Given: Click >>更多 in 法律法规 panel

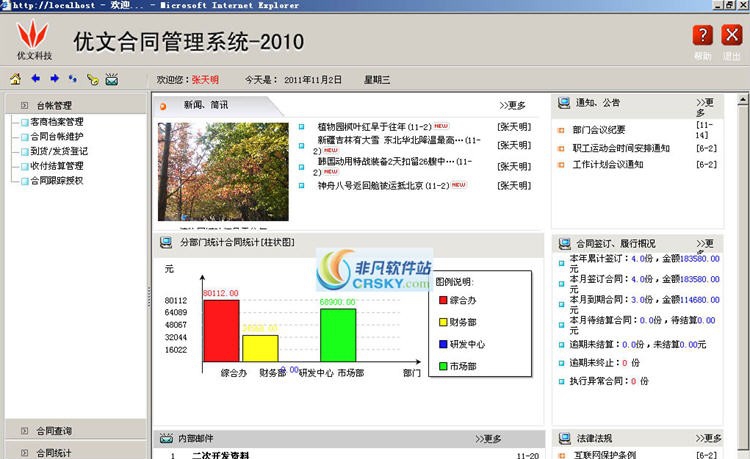Looking at the screenshot, I should point(709,438).
